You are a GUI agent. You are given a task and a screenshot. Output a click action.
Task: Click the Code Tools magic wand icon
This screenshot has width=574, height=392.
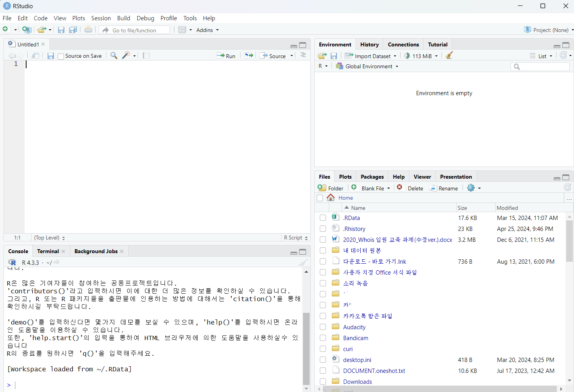click(126, 56)
